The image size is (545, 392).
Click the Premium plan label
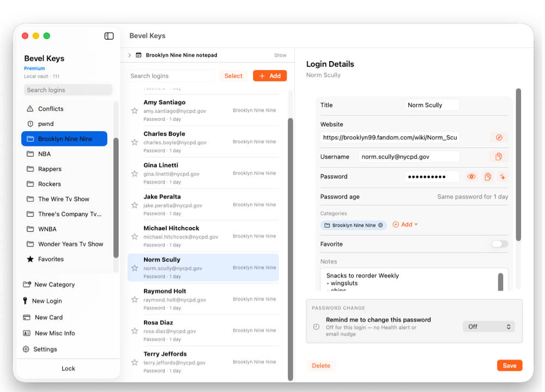(34, 69)
